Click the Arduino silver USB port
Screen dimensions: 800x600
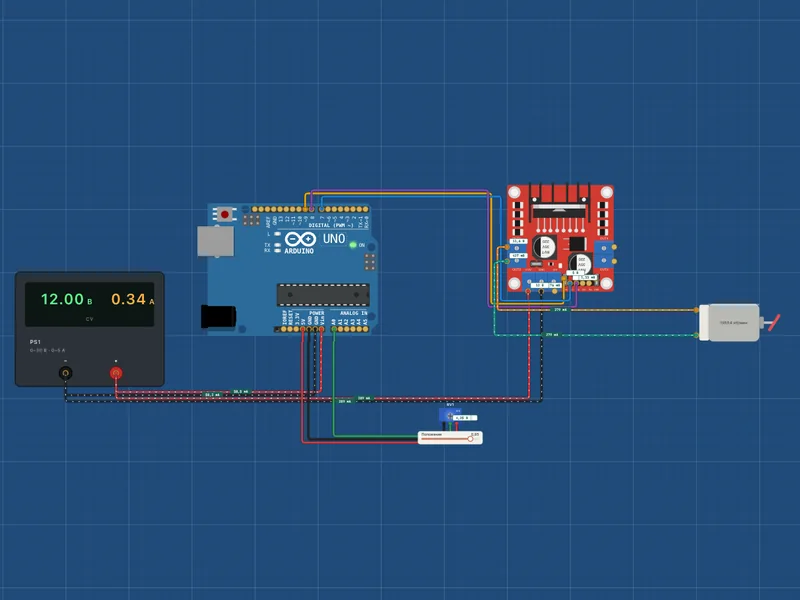pyautogui.click(x=215, y=241)
